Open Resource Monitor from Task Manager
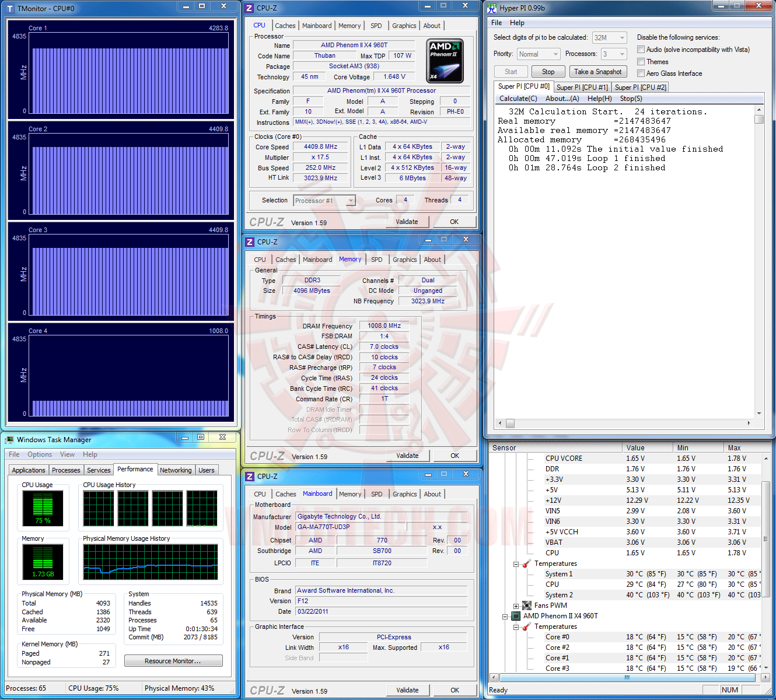Viewport: 776px width, 700px height. click(173, 661)
